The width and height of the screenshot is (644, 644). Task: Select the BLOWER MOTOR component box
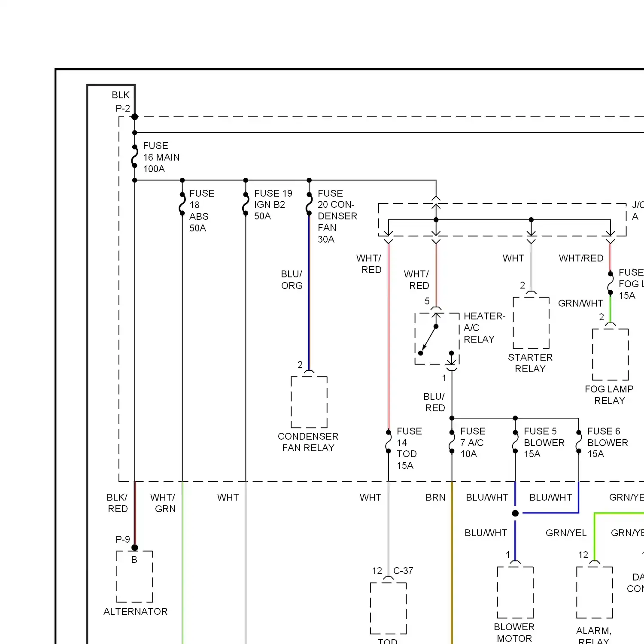515,592
